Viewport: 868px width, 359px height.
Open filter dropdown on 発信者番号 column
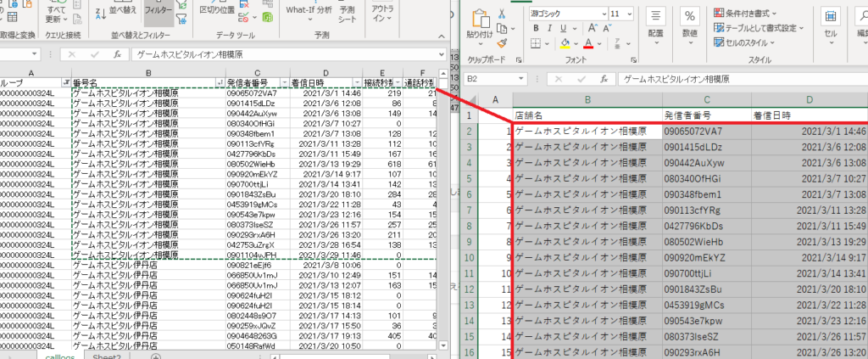285,82
